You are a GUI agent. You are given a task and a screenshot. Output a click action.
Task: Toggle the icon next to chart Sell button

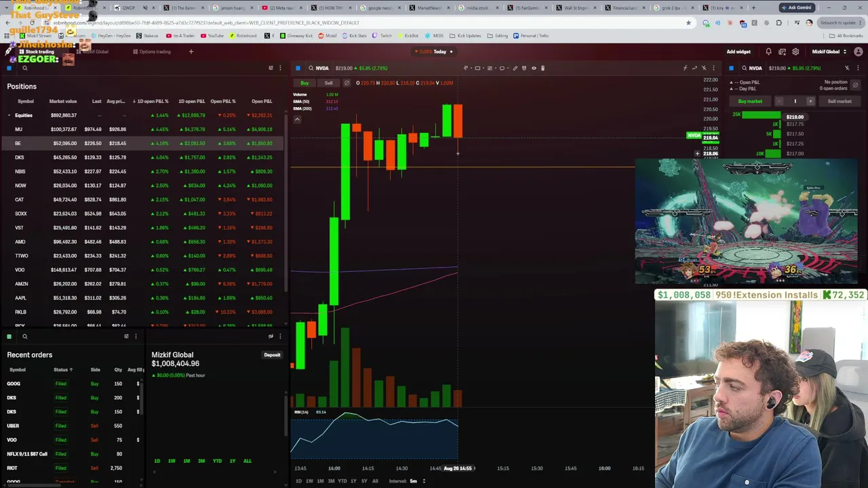point(347,83)
